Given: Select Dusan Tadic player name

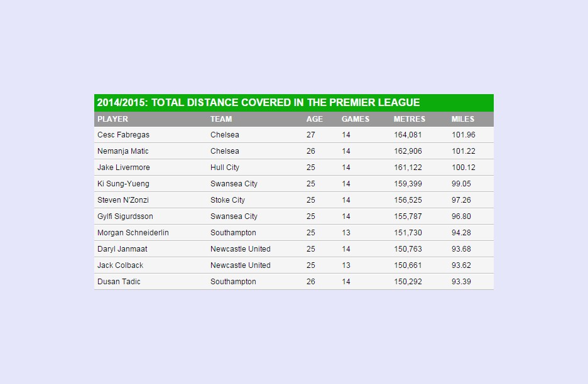Looking at the screenshot, I should [x=119, y=282].
